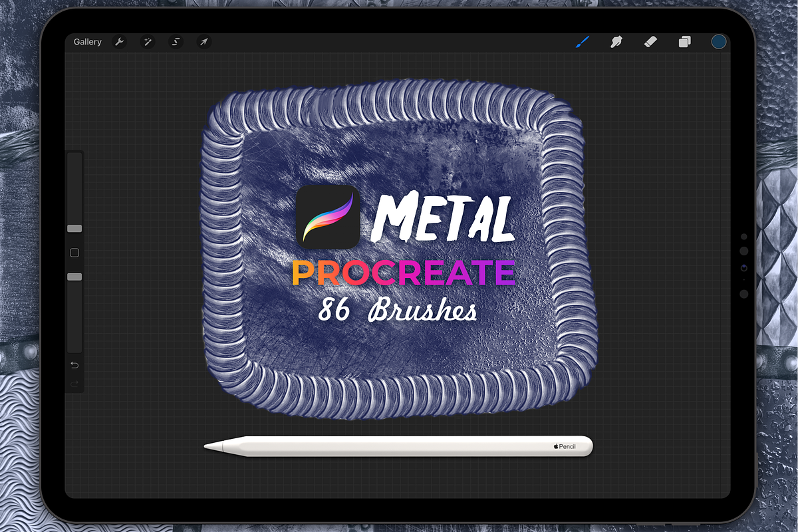Click the Apple Pencil image
The width and height of the screenshot is (798, 532).
pyautogui.click(x=398, y=446)
